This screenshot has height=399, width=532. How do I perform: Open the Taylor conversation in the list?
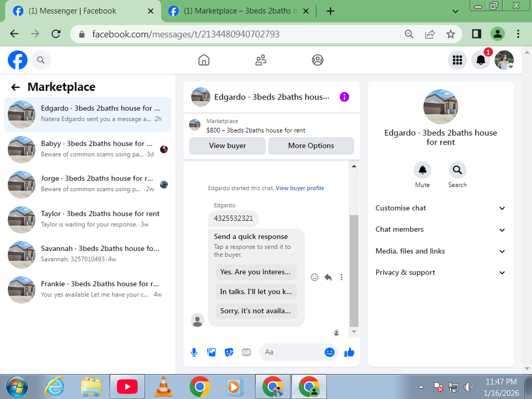pyautogui.click(x=87, y=220)
